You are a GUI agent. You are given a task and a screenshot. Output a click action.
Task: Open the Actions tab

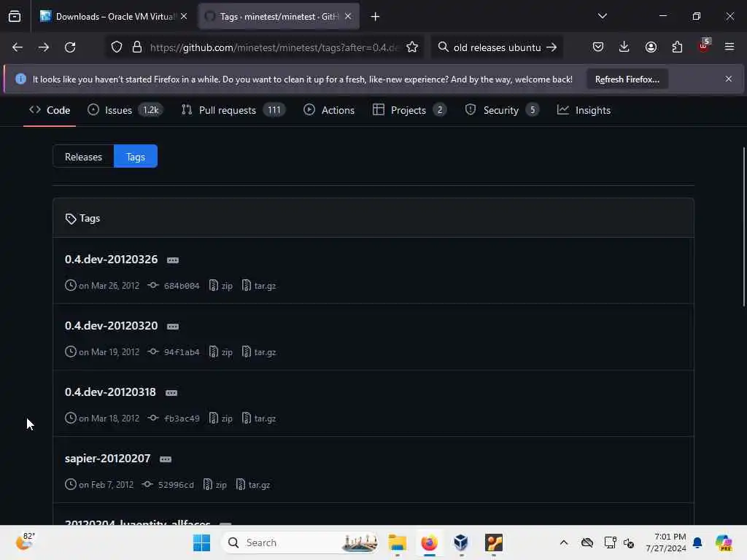coord(329,110)
